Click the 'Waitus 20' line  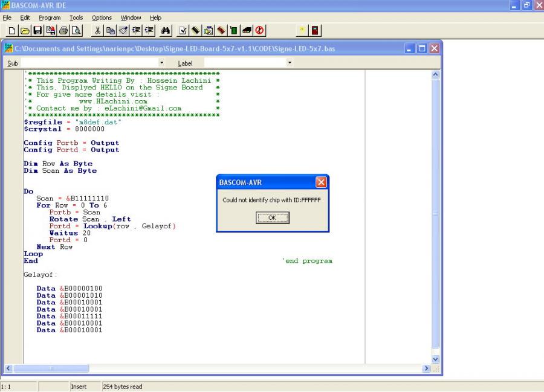pos(70,233)
